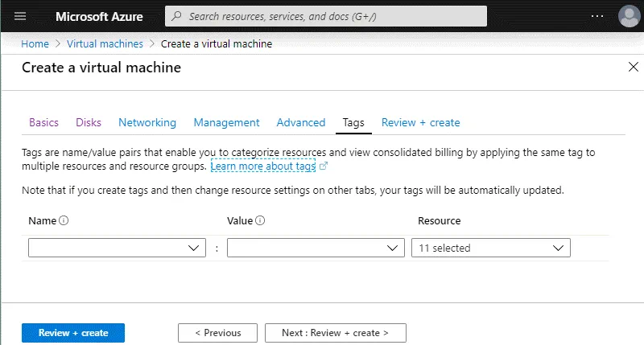
Task: Open the more options ellipsis menu
Action: [x=597, y=16]
